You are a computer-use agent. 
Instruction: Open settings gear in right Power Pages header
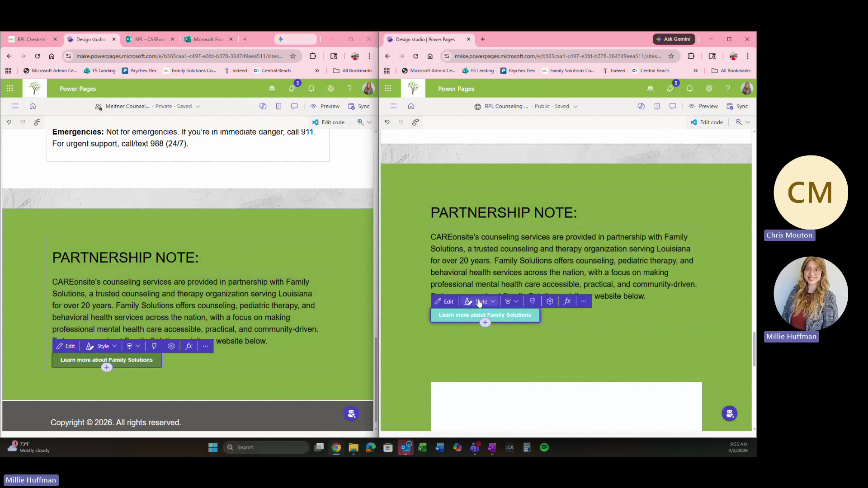(709, 89)
